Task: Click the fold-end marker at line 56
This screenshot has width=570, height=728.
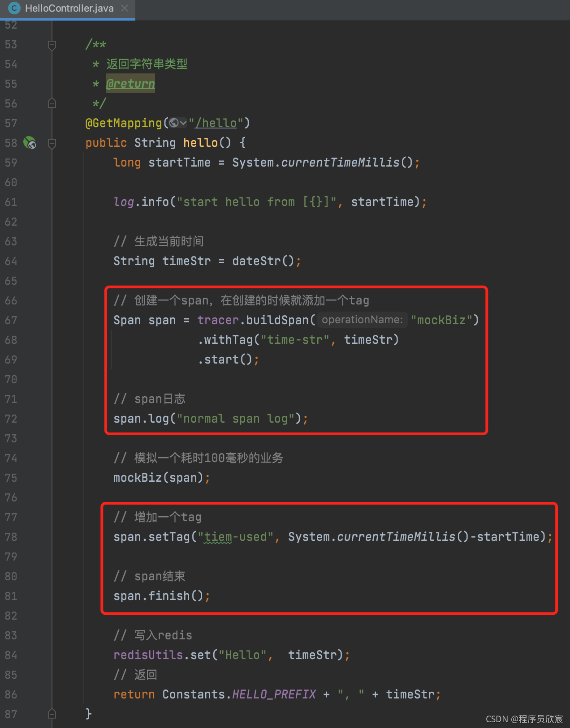Action: (x=52, y=103)
